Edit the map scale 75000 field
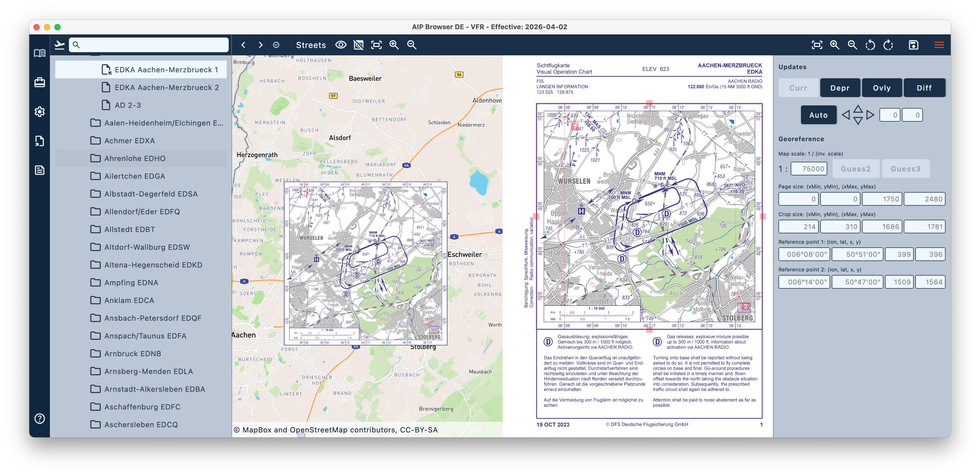 pyautogui.click(x=809, y=169)
